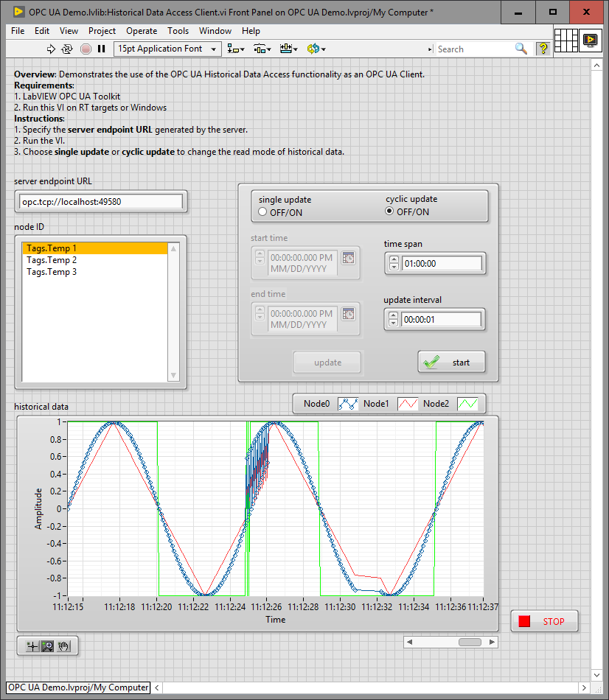Click the graph horizontal scrollbar thumb
The image size is (609, 700).
click(470, 642)
